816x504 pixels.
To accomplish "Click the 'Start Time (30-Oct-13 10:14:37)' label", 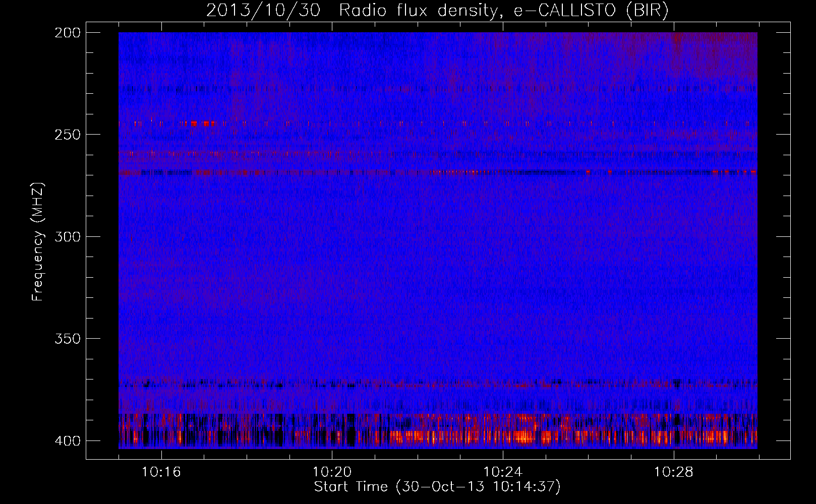I will [437, 487].
